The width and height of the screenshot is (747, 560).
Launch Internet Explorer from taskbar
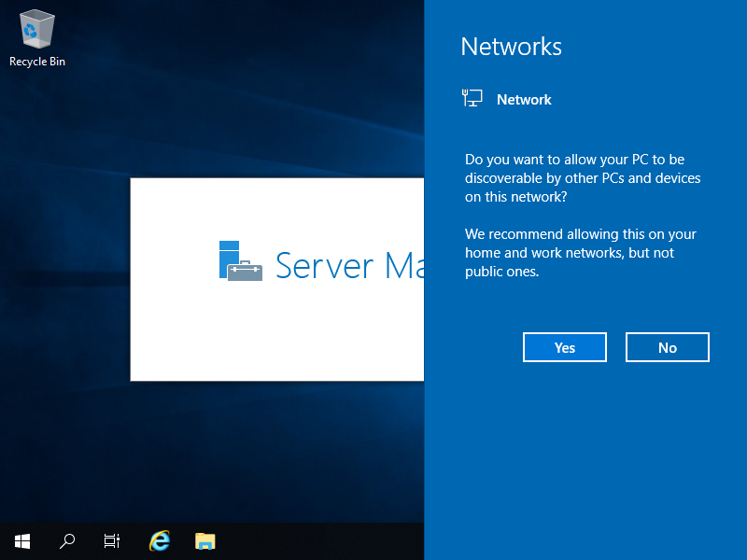160,541
